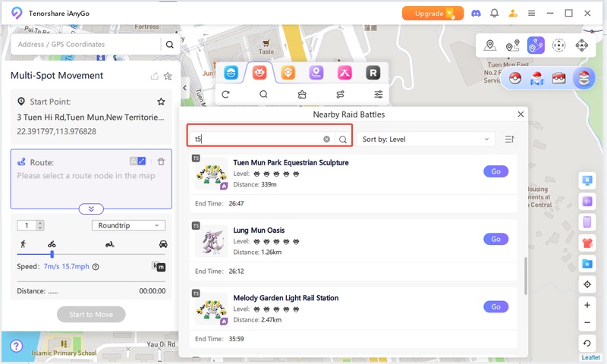Select the Multi-spot movement mode icon
Viewport: 607px width, 364px height.
click(536, 45)
